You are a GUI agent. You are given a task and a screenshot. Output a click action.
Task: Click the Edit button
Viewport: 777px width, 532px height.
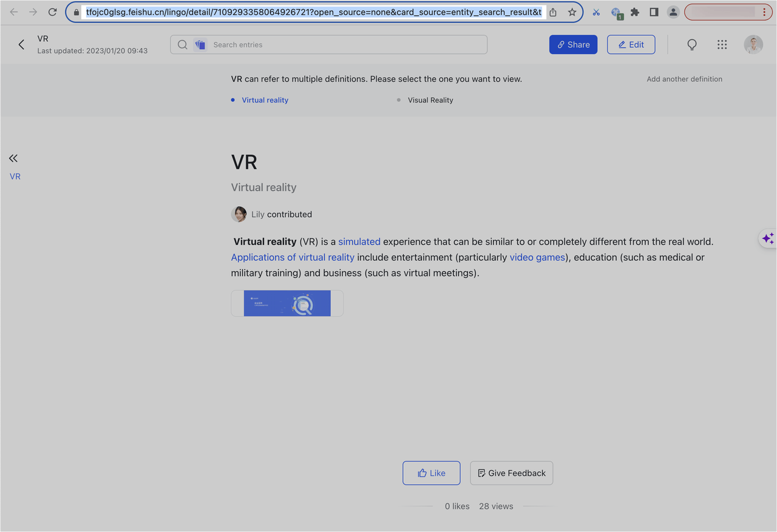(x=631, y=44)
